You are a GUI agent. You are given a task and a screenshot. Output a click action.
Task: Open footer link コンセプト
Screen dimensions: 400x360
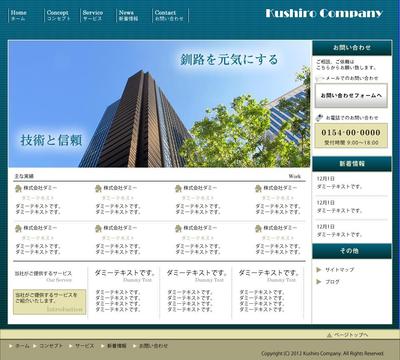click(51, 346)
